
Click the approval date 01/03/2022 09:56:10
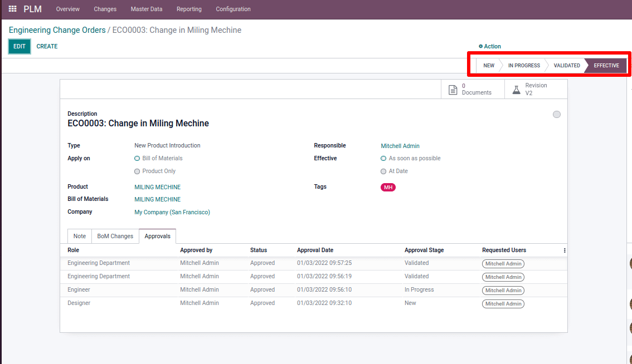(324, 289)
